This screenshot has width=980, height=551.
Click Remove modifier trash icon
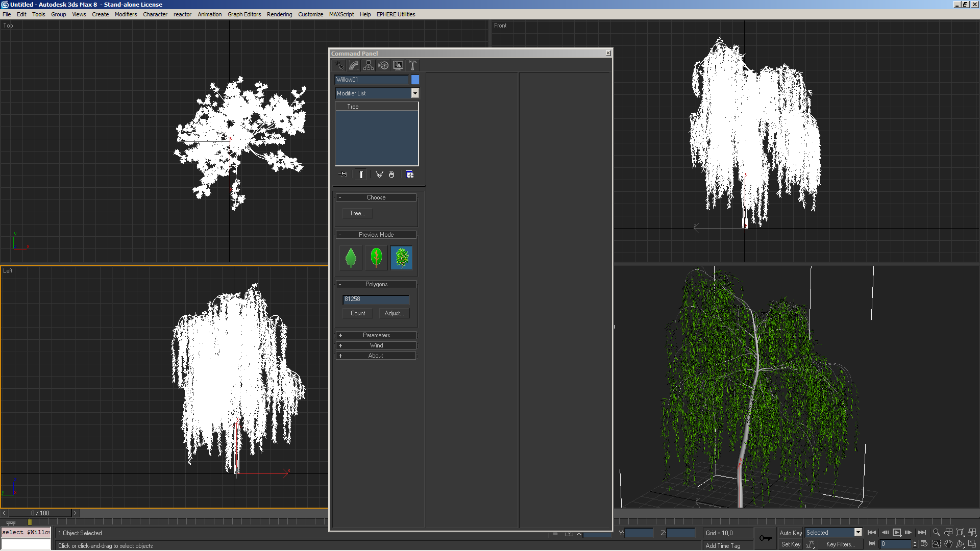391,174
